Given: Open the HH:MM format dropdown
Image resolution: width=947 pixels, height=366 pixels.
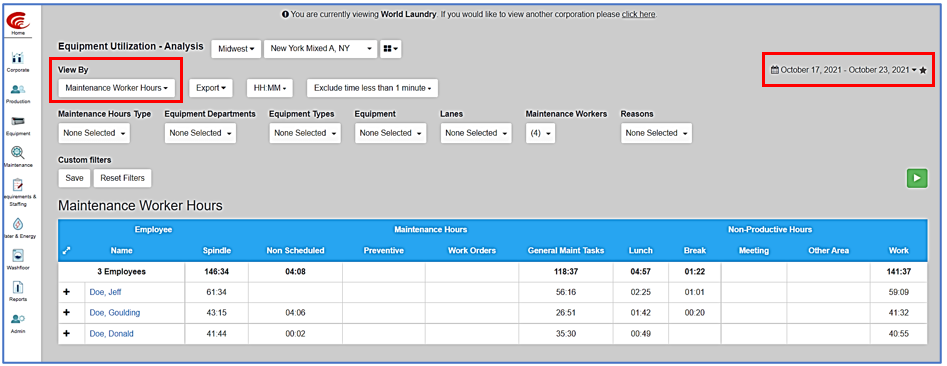Looking at the screenshot, I should pos(269,88).
